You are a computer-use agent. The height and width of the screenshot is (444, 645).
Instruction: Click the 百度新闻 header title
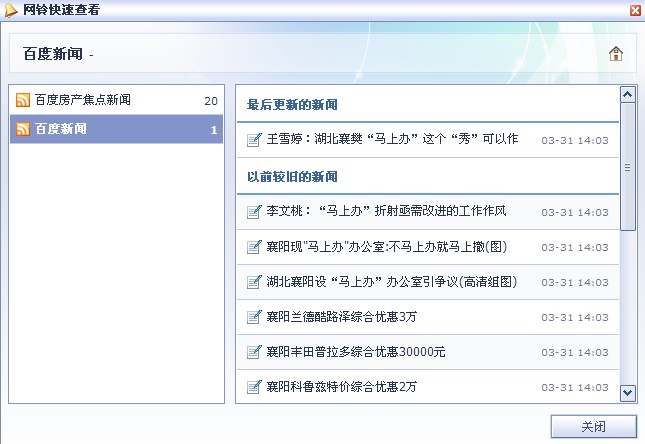53,54
